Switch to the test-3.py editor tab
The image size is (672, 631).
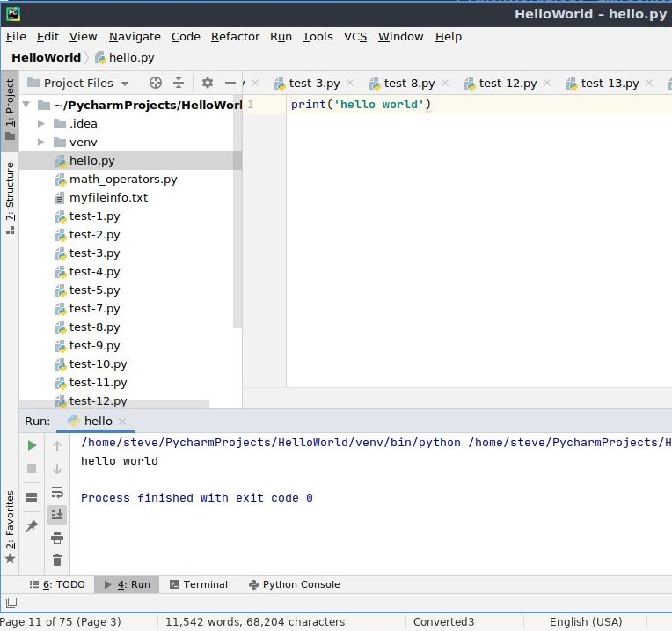pyautogui.click(x=314, y=83)
